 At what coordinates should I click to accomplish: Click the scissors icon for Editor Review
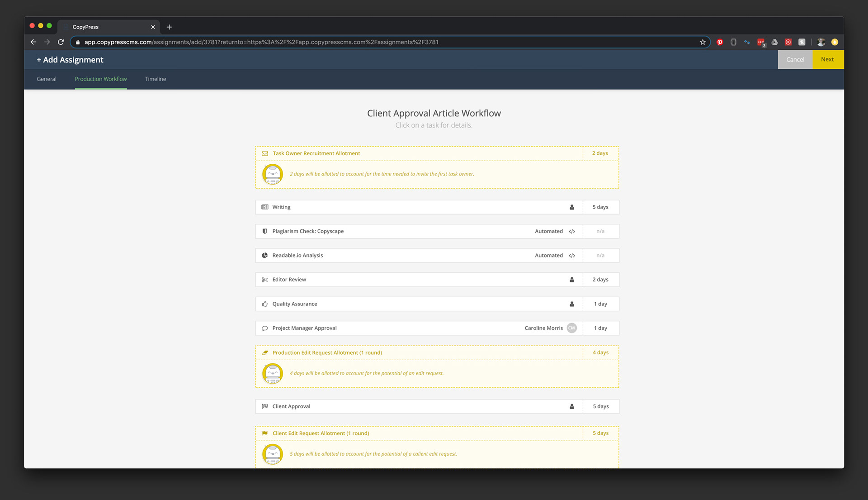tap(265, 280)
